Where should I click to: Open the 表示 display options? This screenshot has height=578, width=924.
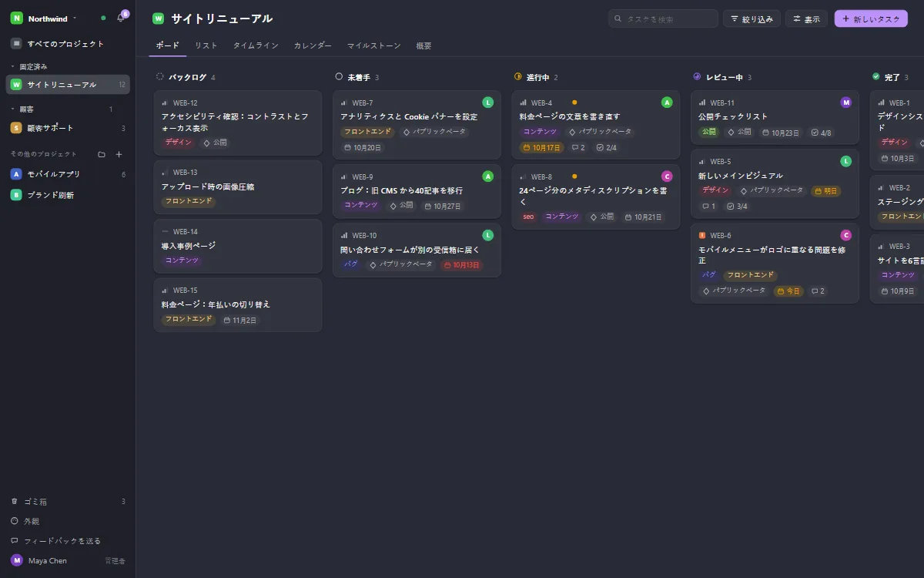click(x=807, y=18)
